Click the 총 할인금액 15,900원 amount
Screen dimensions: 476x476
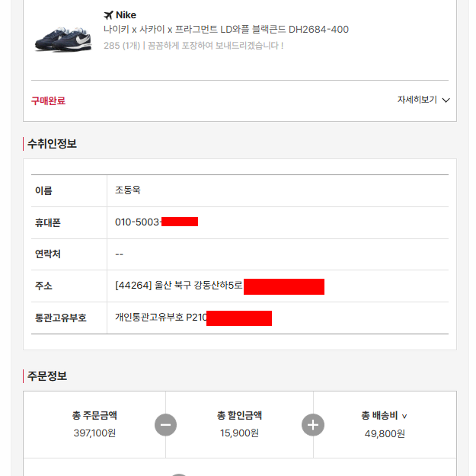click(x=239, y=433)
